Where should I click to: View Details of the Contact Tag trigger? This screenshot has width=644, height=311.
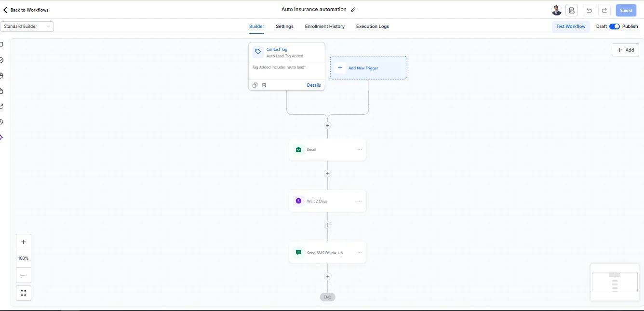point(314,85)
